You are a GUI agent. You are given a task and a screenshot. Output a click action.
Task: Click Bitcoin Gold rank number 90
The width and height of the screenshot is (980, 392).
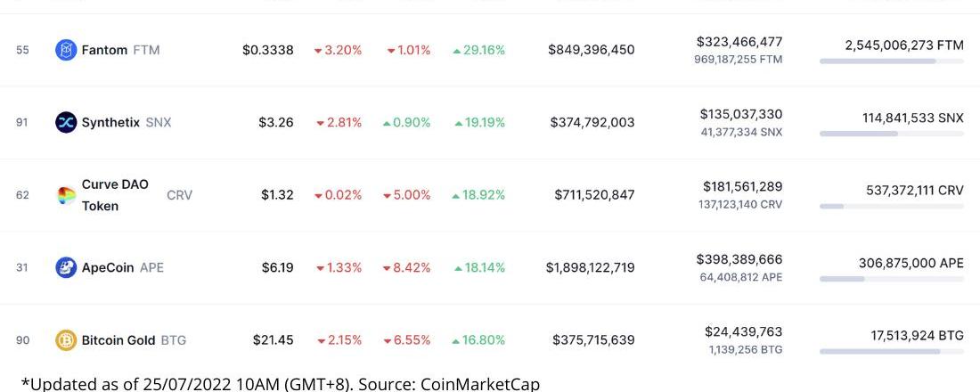coord(22,340)
